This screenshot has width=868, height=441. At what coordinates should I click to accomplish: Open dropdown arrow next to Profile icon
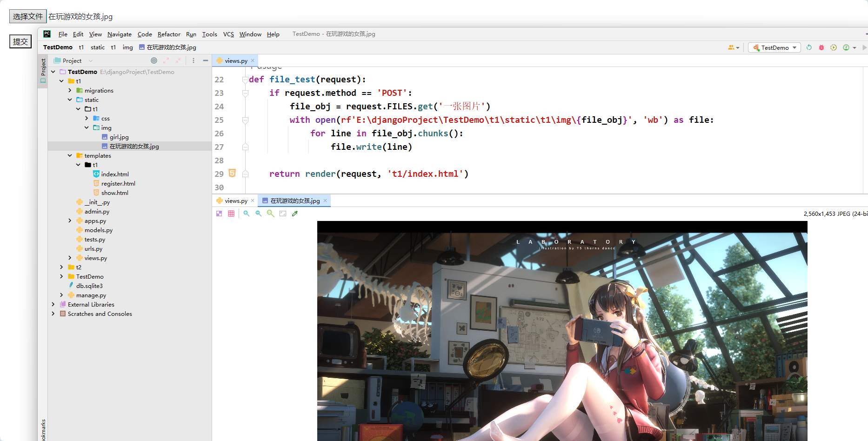point(855,48)
